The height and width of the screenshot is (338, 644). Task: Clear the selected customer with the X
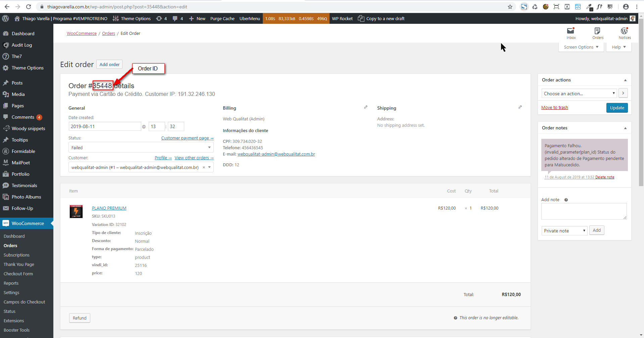pos(204,167)
